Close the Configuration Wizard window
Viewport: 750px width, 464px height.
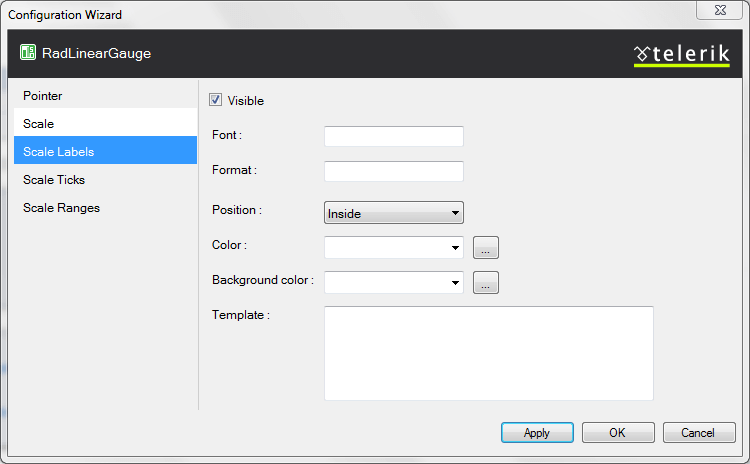[x=719, y=10]
